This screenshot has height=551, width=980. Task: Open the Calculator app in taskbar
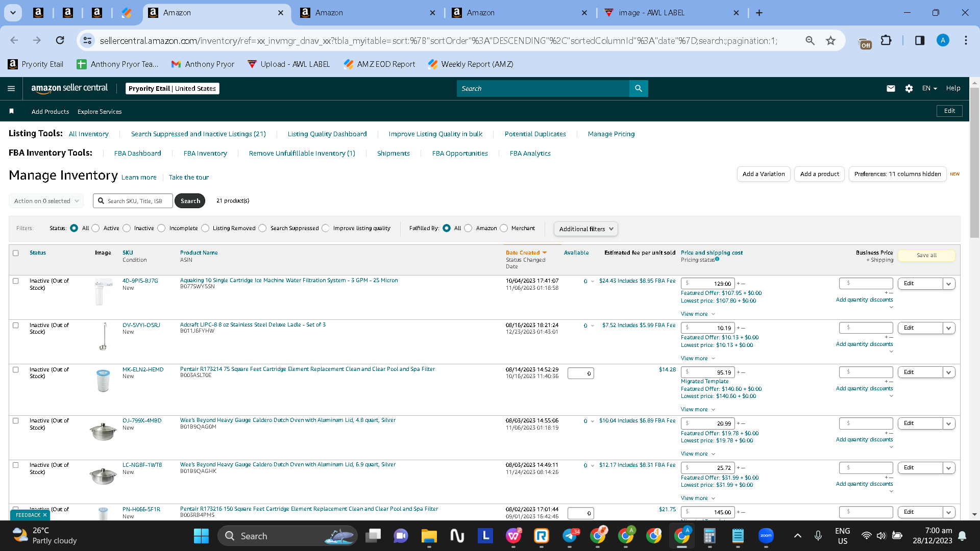[709, 536]
